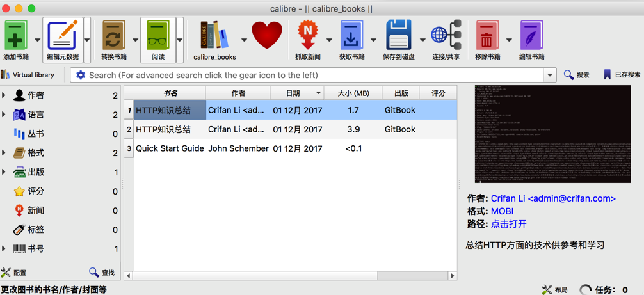Open dropdown arrow next to 移除书籍
The height and width of the screenshot is (295, 644).
tap(510, 40)
